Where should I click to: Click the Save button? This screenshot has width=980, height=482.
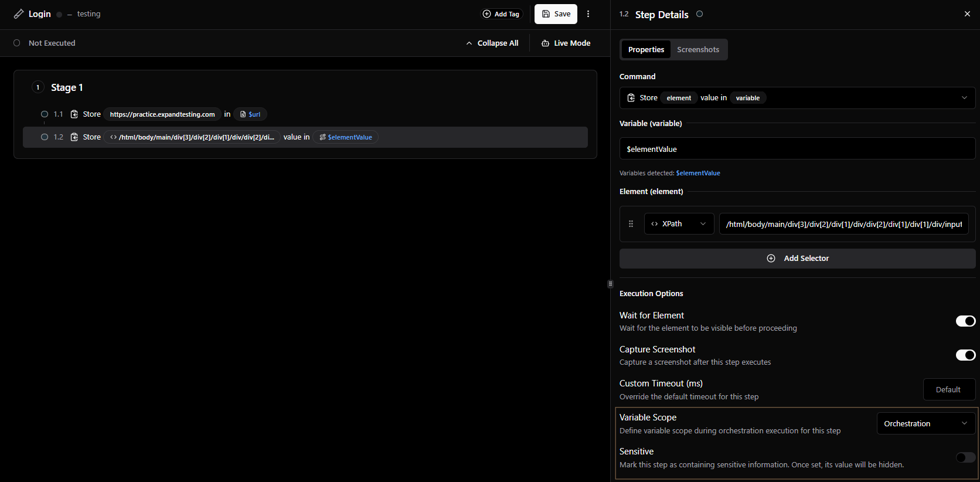[x=556, y=14]
